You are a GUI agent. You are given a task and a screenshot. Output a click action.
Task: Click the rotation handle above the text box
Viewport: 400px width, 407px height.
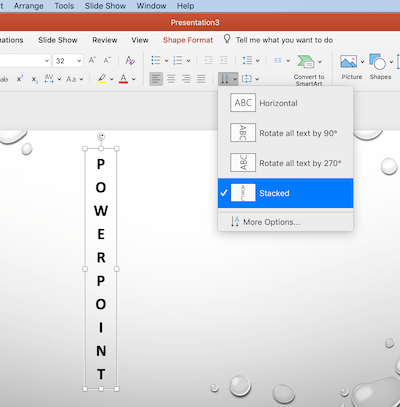click(101, 136)
